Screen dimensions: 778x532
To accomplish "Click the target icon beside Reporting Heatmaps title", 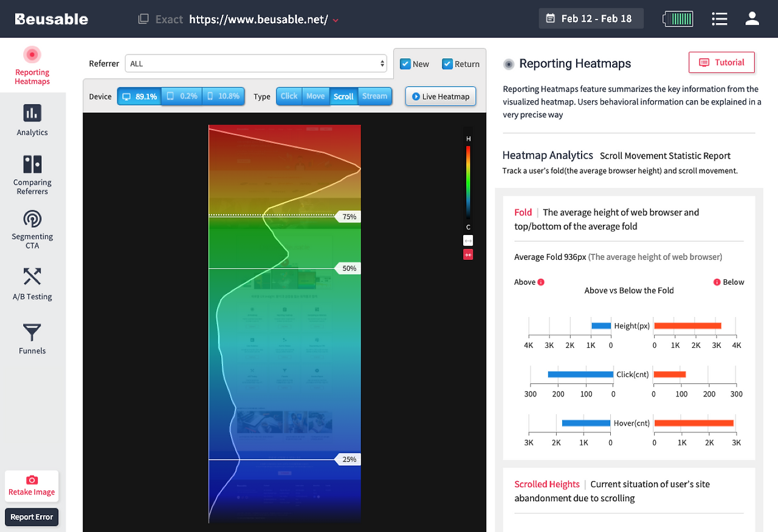I will (x=509, y=64).
